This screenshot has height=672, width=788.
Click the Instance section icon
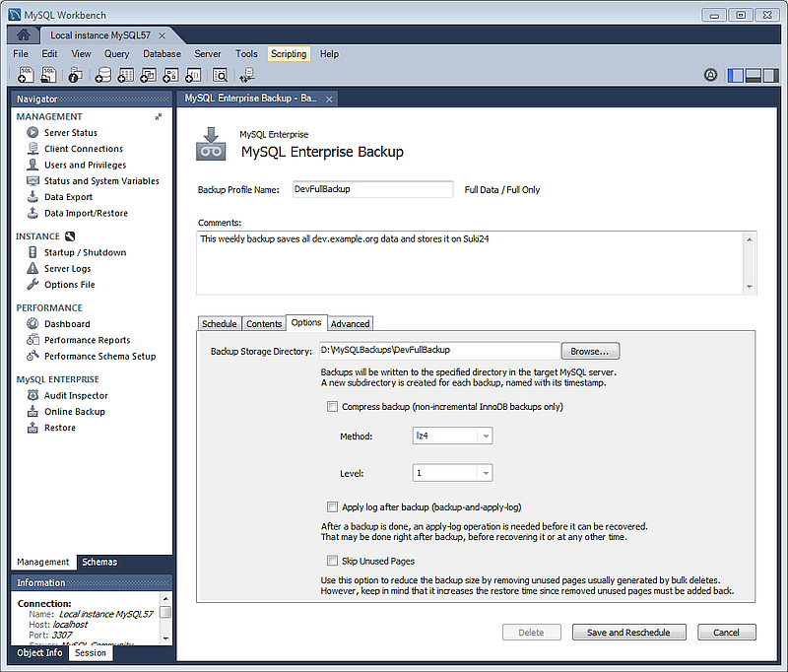70,236
